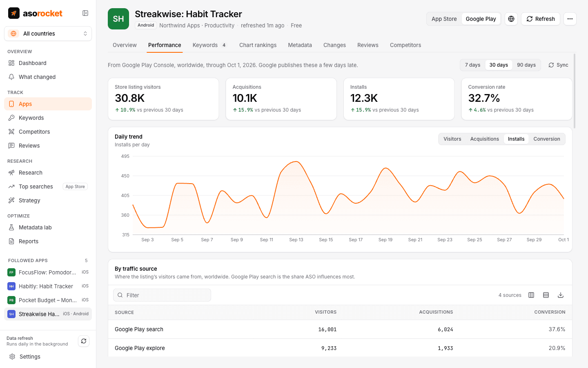Image resolution: width=588 pixels, height=368 pixels.
Task: Switch platform to App Store
Action: pos(444,19)
